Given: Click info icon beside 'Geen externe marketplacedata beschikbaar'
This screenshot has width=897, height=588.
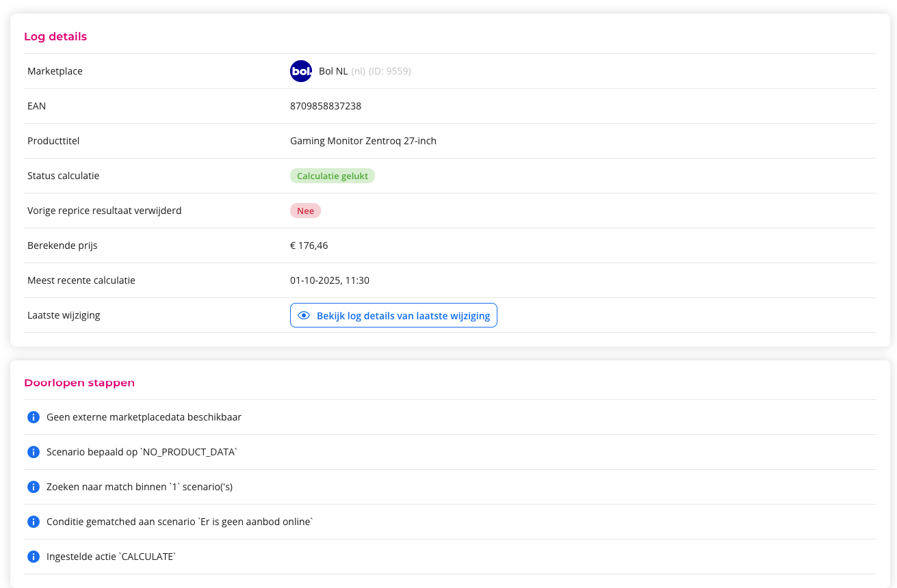Looking at the screenshot, I should [33, 417].
